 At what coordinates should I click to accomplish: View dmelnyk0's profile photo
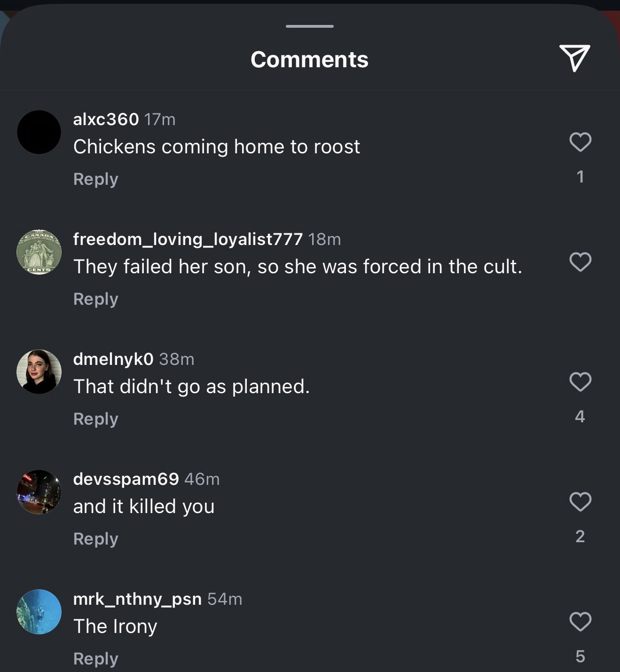(x=39, y=372)
